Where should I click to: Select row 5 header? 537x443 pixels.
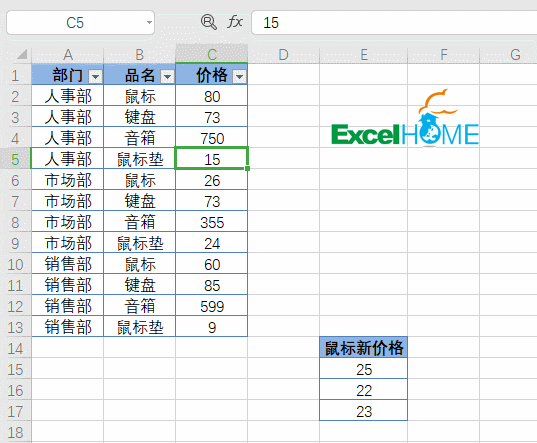(x=15, y=159)
